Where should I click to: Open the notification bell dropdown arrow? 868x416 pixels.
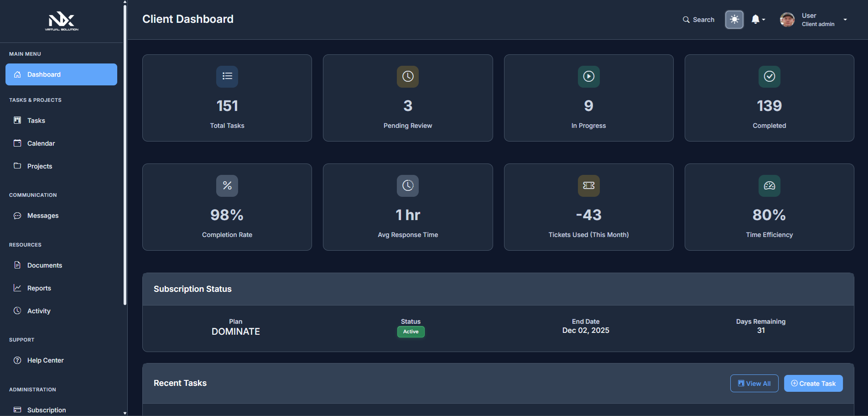point(763,20)
